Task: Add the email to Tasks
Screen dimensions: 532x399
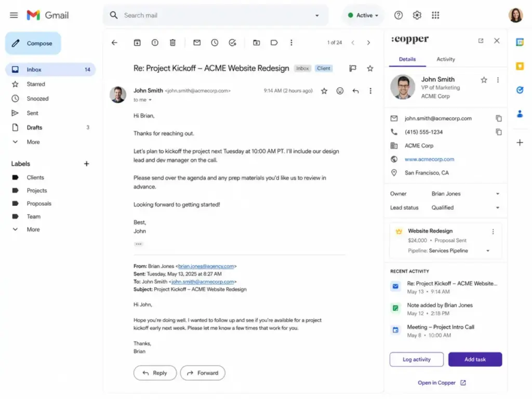Action: (x=232, y=43)
